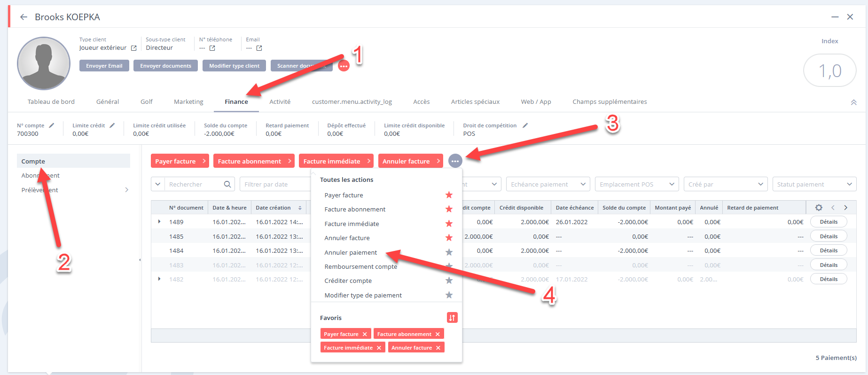Edit Droit de compétition pencil icon
Screen dimensions: 868x375
click(x=525, y=125)
